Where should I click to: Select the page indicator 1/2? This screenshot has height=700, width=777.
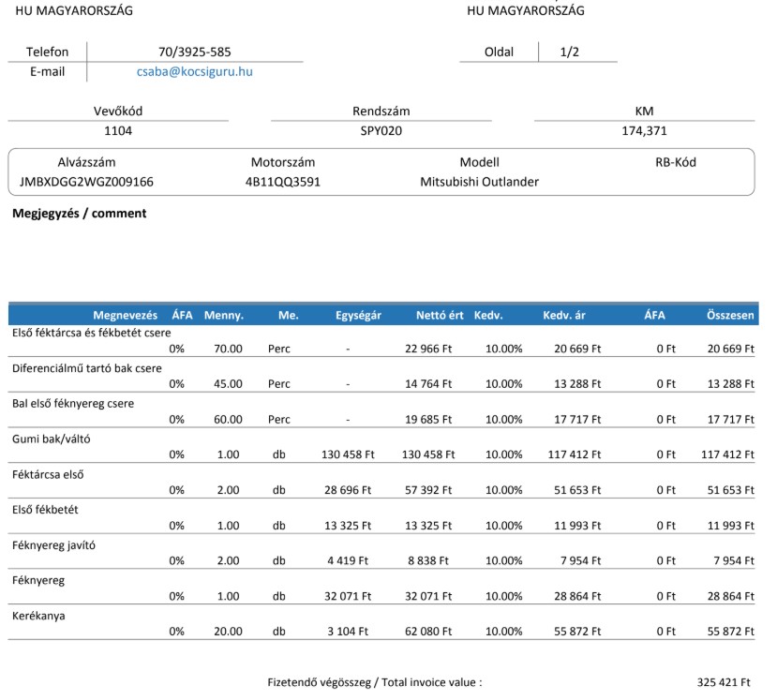569,52
